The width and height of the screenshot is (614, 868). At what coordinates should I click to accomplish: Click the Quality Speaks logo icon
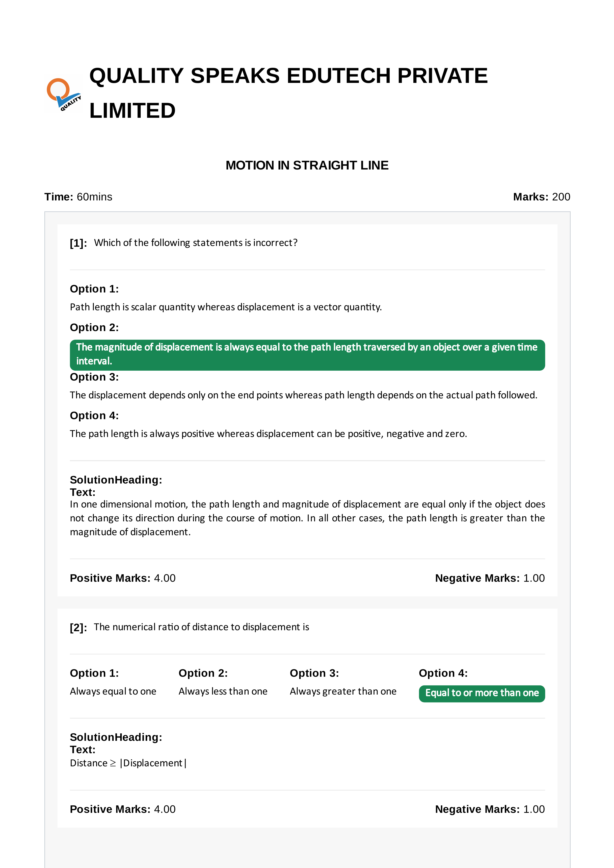[x=64, y=95]
